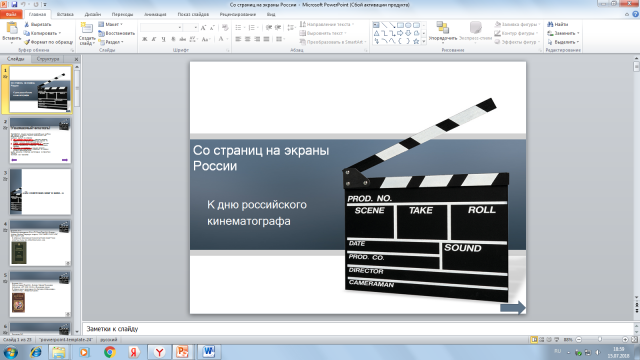Justify text in paragraph group
The height and width of the screenshot is (360, 640).
click(x=267, y=39)
